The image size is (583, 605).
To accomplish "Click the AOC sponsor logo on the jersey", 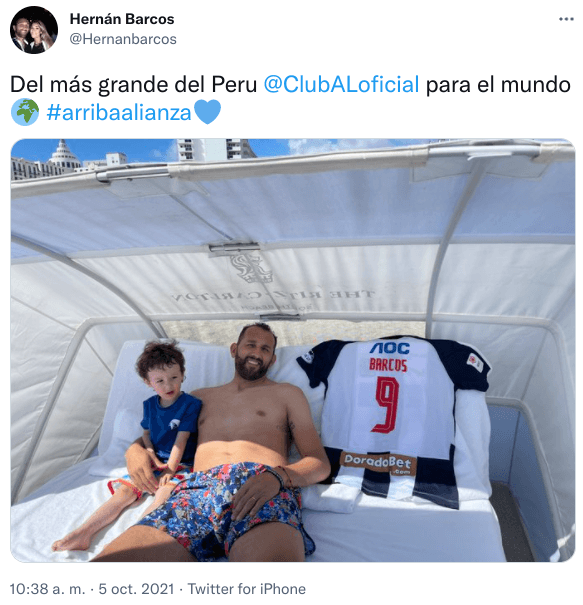I will 390,348.
